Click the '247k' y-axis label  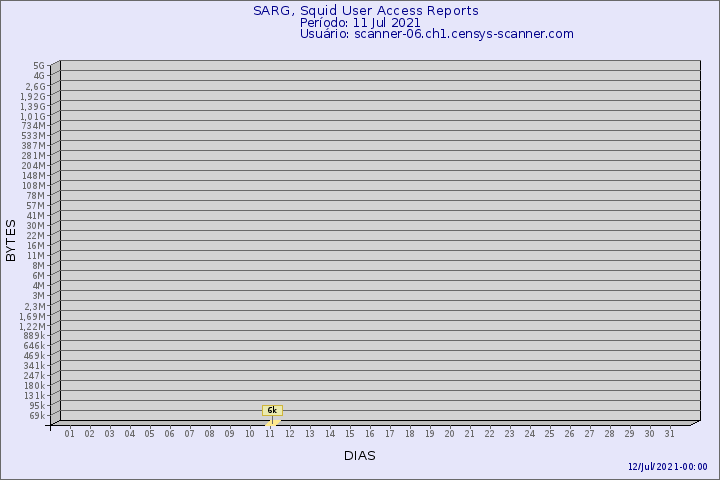pyautogui.click(x=34, y=376)
